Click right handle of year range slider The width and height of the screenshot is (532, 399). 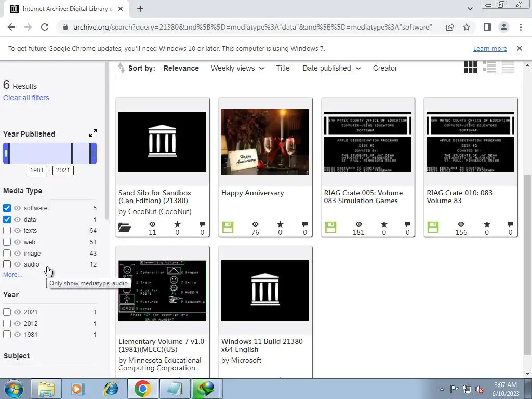tap(94, 153)
